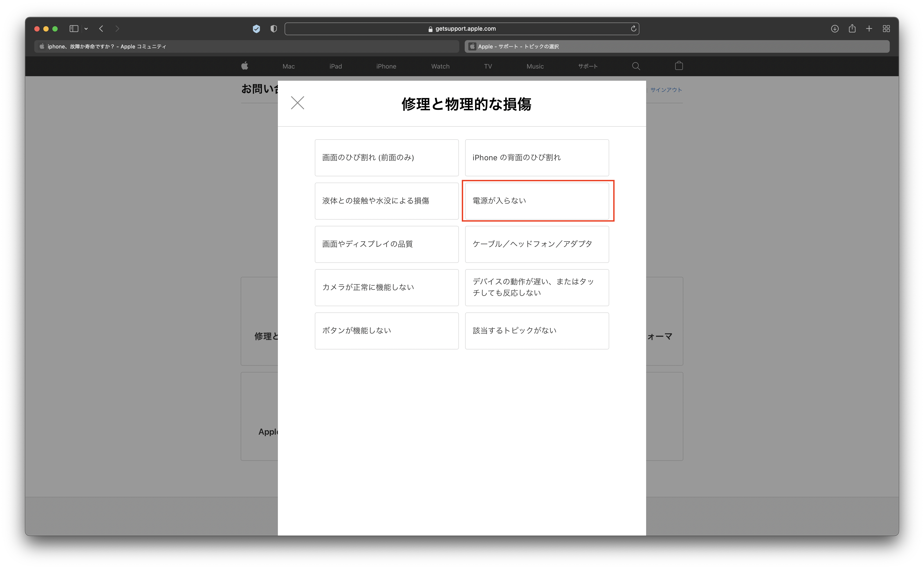Click the back navigation arrow

click(101, 29)
